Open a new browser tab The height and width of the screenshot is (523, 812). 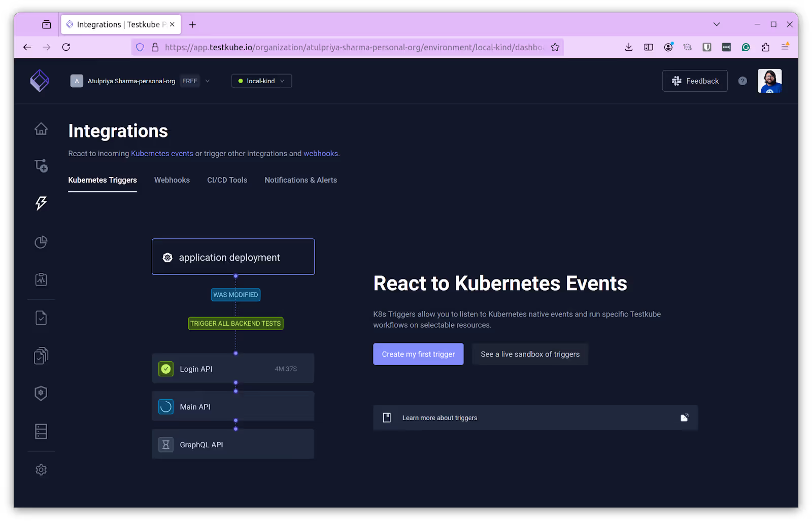point(192,24)
